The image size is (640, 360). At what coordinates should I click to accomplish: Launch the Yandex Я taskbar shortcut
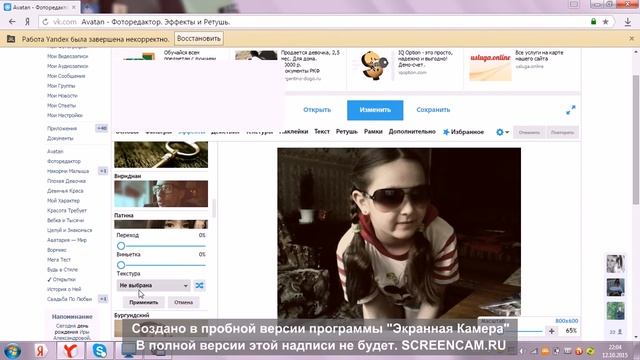pyautogui.click(x=40, y=351)
